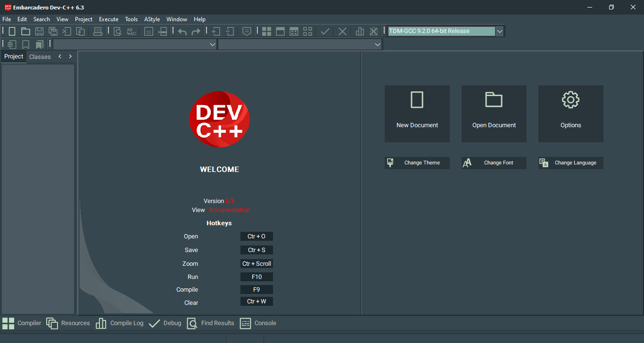Show the Debug bottom panel tab
The height and width of the screenshot is (343, 644).
pos(165,323)
